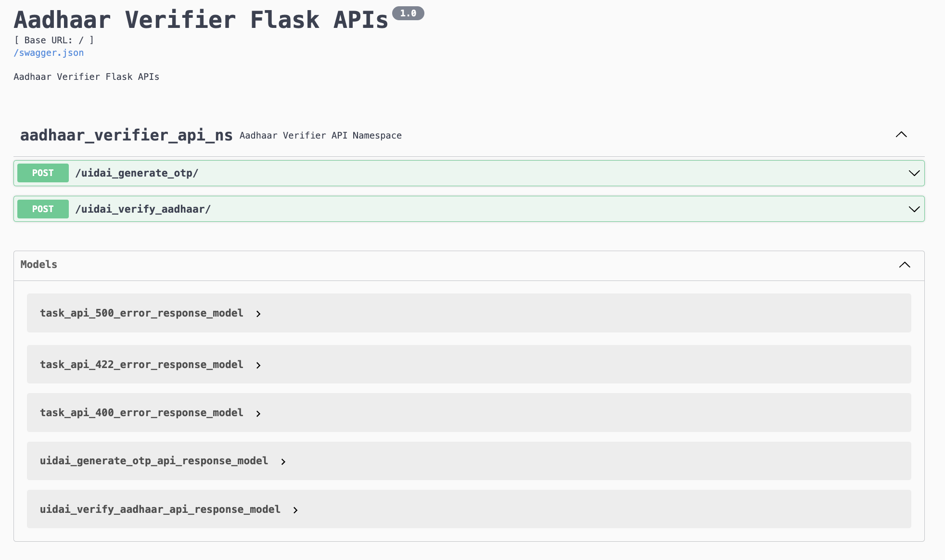Click the Models section heading

point(39,265)
